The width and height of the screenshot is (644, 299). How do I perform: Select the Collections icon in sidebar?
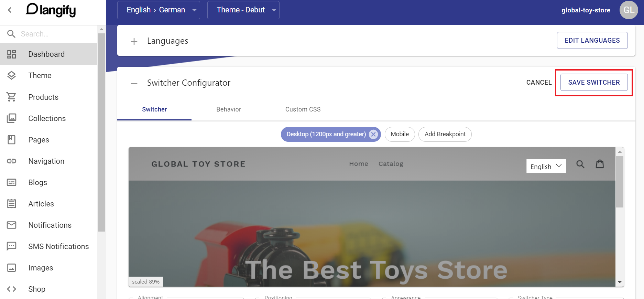click(x=11, y=118)
